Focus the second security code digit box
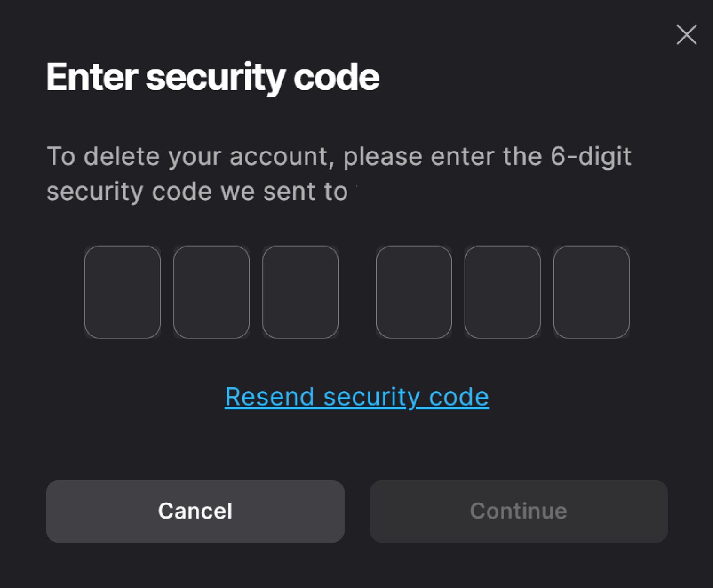Screen dimensions: 713x588 click(x=211, y=292)
